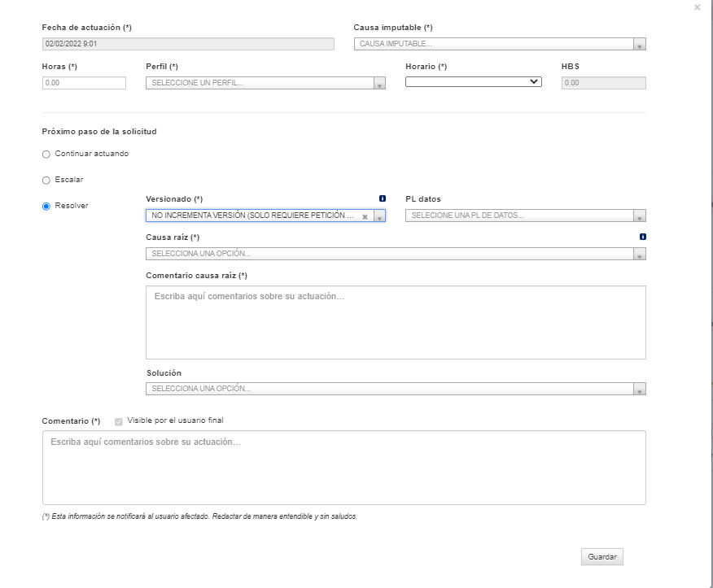Click the Versionado dropdown arrow
The height and width of the screenshot is (588, 713).
point(379,216)
